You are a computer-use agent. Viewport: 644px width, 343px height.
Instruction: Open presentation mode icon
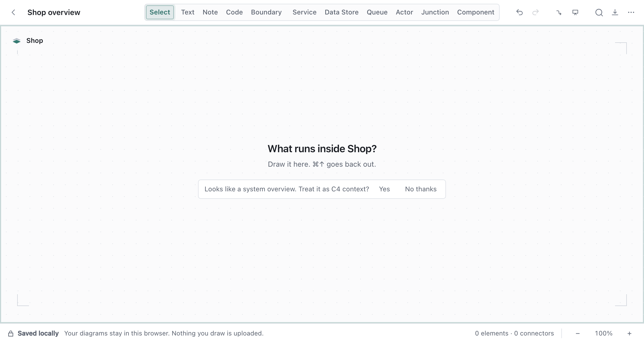(575, 12)
